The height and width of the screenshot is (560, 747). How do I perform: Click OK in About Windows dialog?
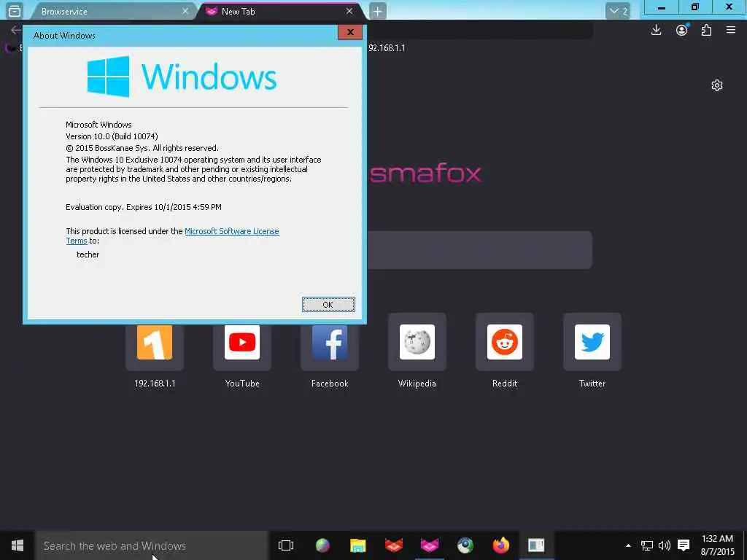tap(328, 305)
